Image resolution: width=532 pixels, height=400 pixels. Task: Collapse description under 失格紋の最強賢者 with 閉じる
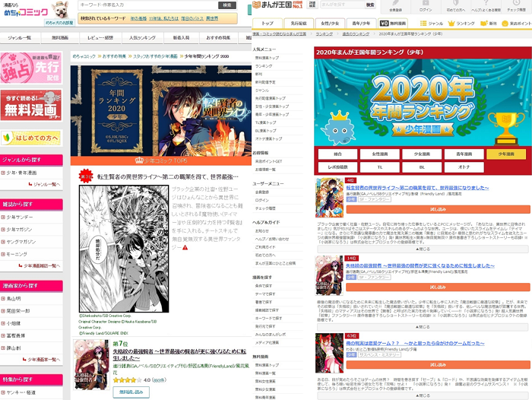coord(423,327)
